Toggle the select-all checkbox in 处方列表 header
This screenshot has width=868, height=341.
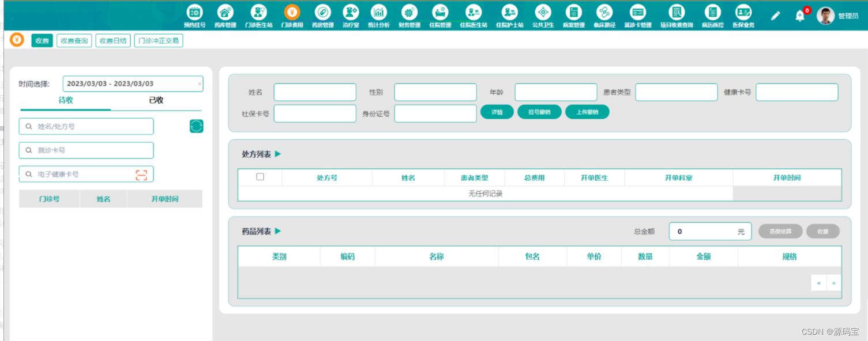260,177
